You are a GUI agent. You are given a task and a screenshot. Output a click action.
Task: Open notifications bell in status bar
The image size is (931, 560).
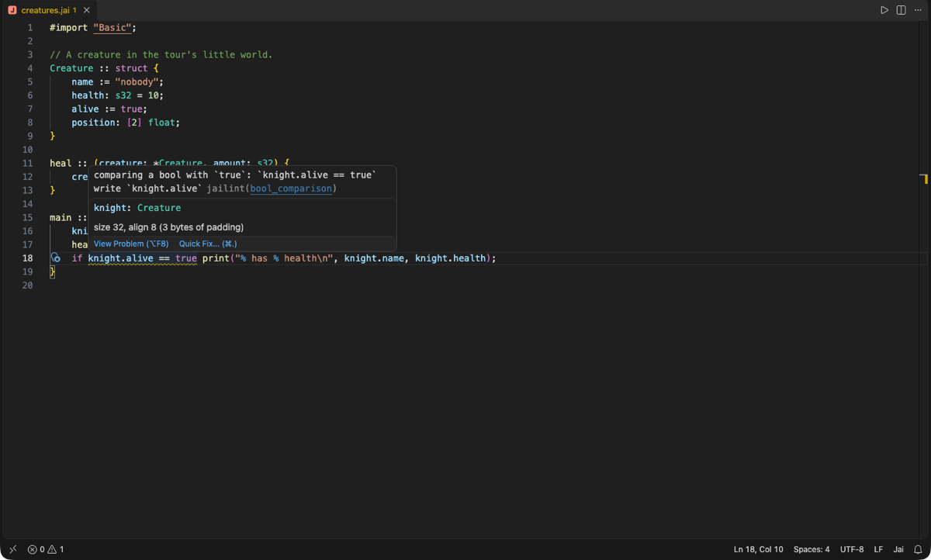918,549
